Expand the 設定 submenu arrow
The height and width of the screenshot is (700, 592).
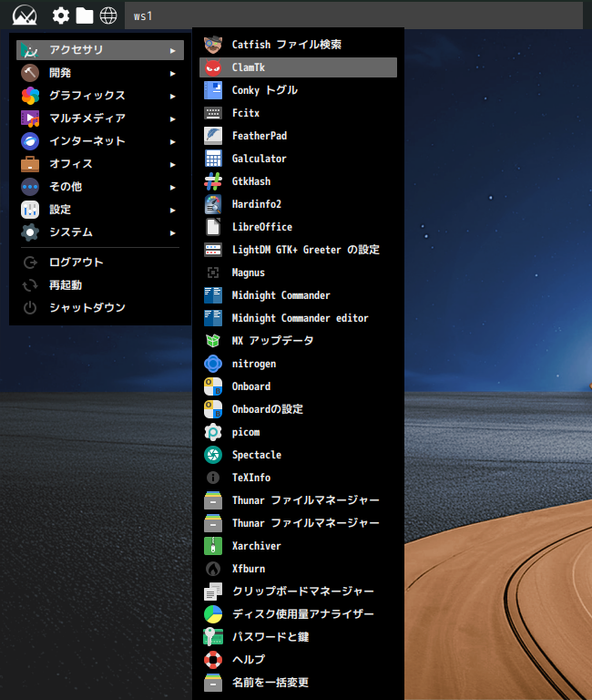tap(173, 211)
